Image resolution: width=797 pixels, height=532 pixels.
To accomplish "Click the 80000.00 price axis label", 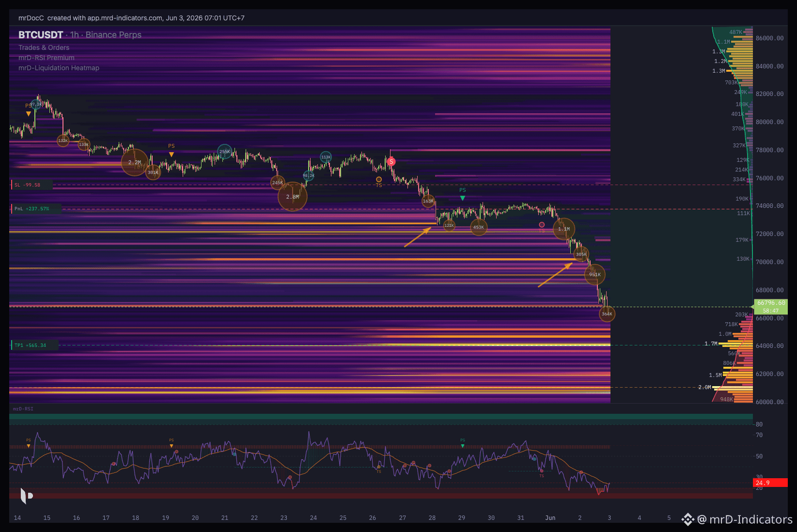I will (769, 122).
